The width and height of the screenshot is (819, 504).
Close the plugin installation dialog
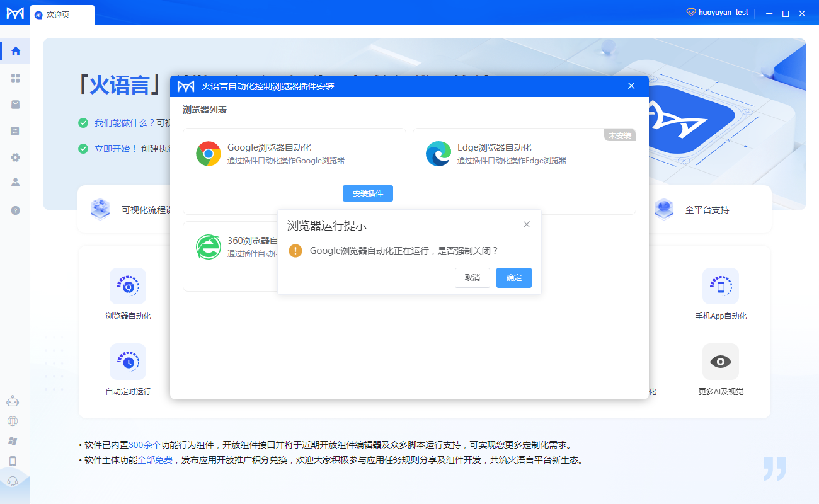tap(631, 86)
